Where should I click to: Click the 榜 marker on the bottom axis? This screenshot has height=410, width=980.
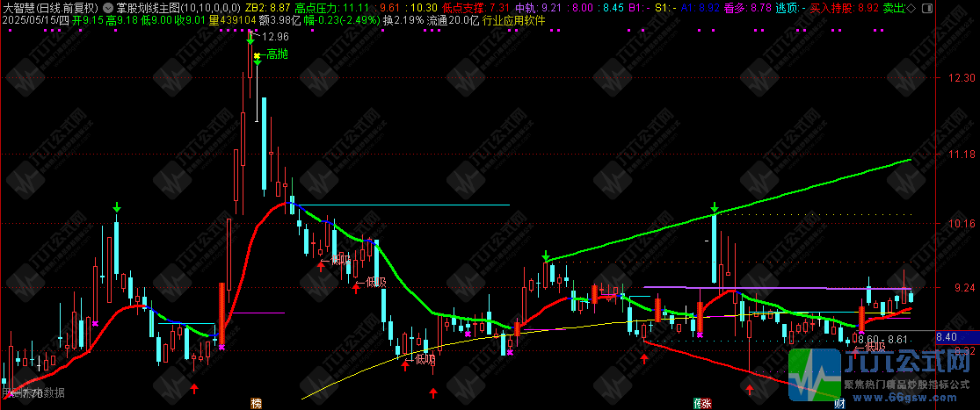click(256, 403)
